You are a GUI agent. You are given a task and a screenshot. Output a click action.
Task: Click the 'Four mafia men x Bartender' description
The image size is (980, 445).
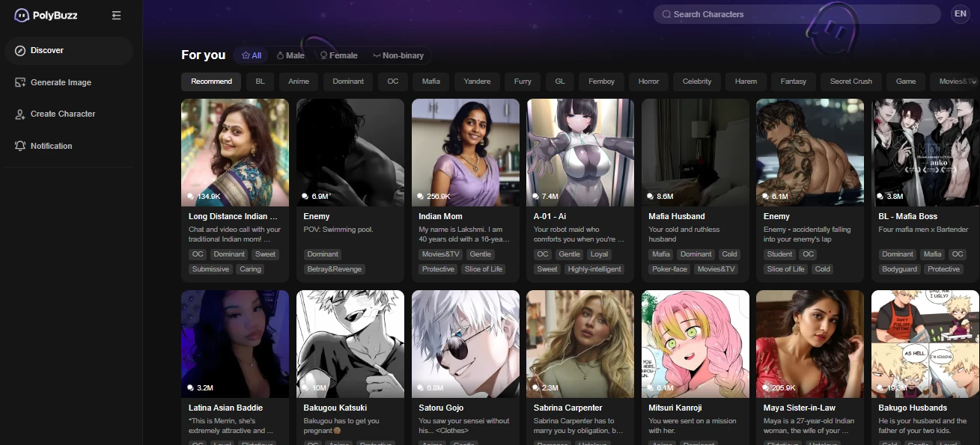tap(923, 230)
